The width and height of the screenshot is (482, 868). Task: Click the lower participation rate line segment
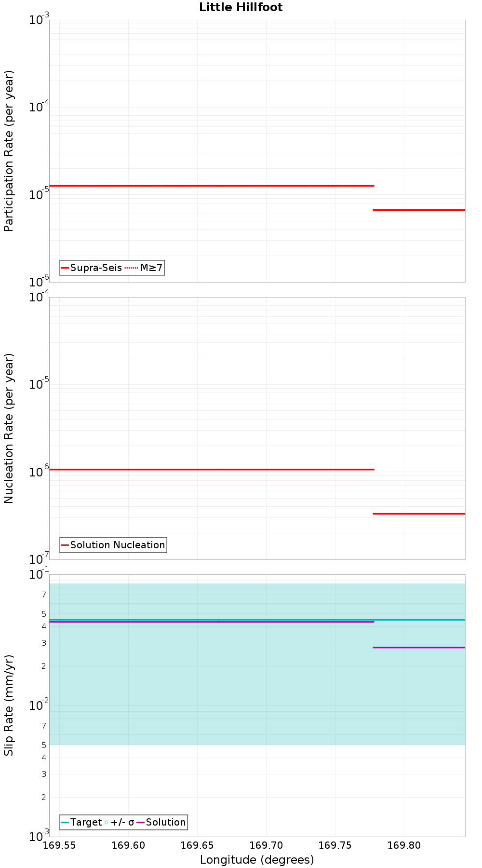tap(419, 210)
